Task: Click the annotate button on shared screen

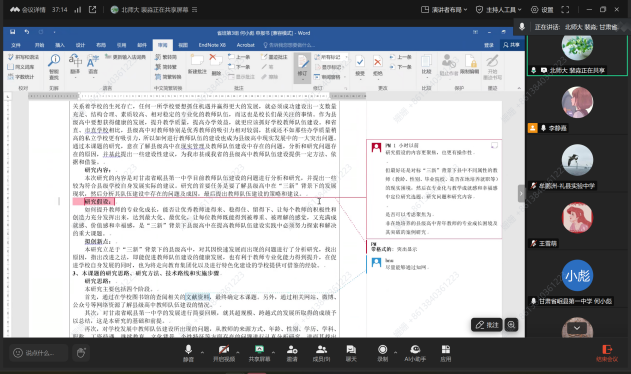Action: click(487, 325)
